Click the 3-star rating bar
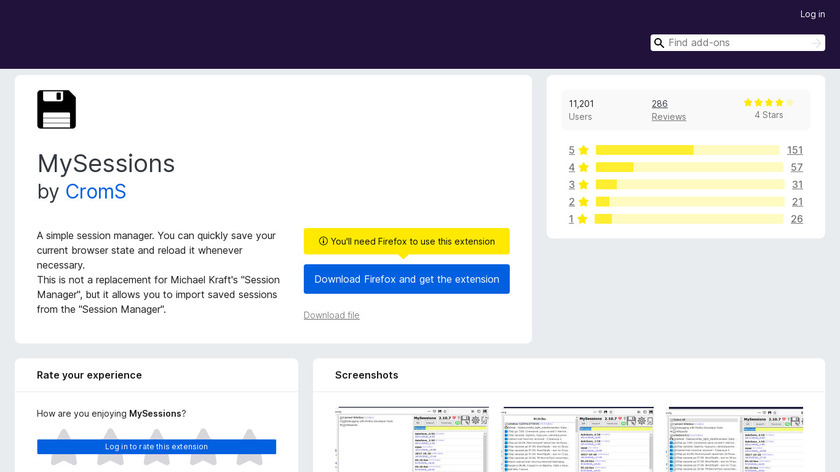Viewport: 840px width, 472px height. pos(690,184)
